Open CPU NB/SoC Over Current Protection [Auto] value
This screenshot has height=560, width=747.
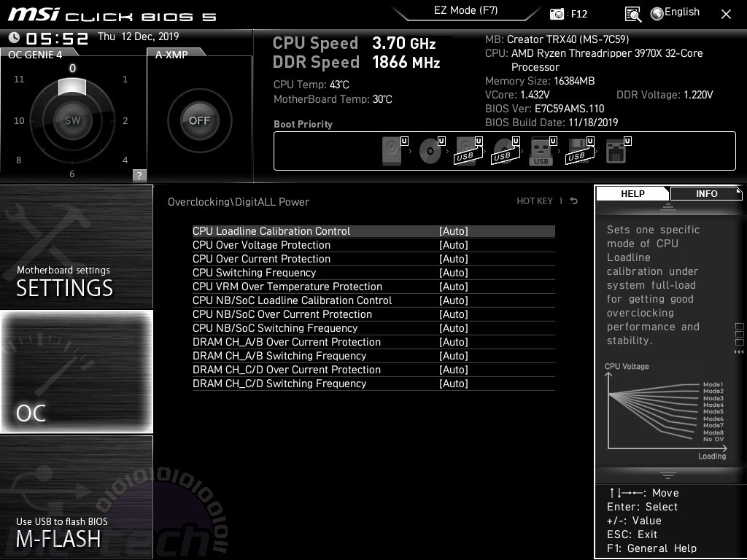[454, 314]
